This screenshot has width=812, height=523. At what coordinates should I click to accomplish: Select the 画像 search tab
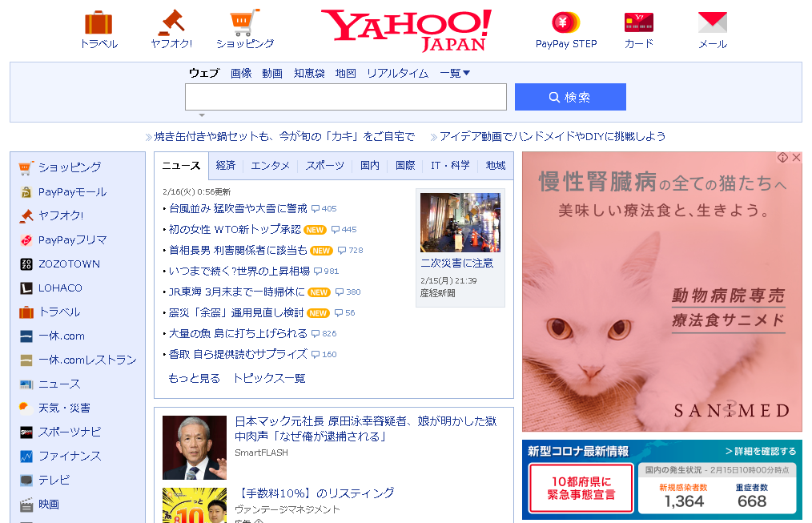pyautogui.click(x=241, y=73)
